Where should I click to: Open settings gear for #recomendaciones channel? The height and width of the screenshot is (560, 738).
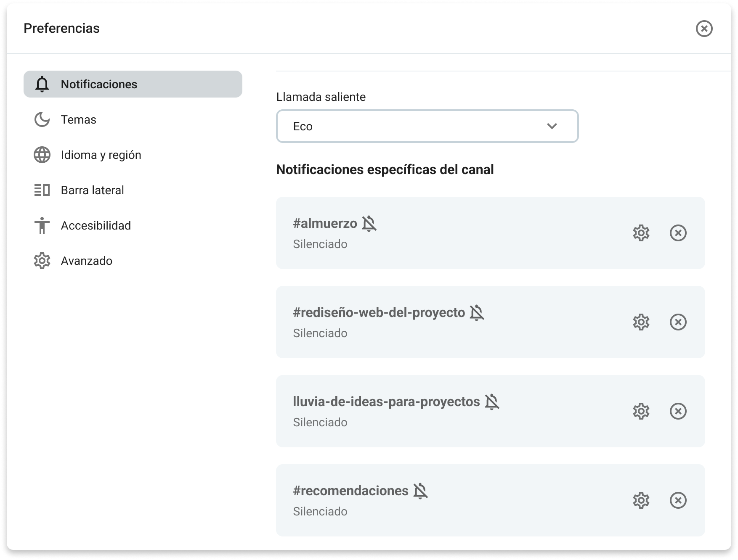pyautogui.click(x=641, y=500)
